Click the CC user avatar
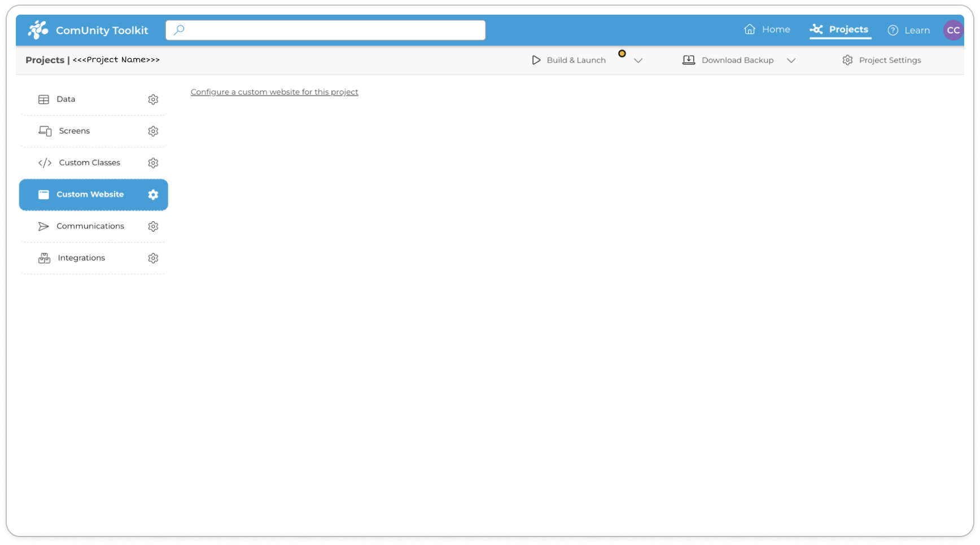 pos(953,30)
